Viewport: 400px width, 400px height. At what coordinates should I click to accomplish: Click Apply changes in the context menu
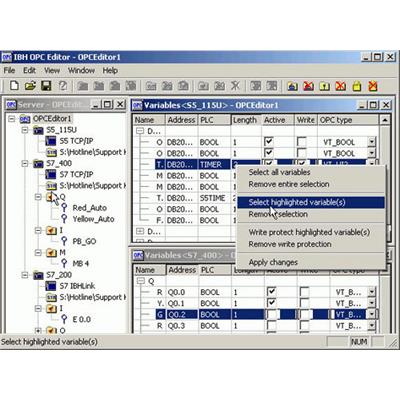click(x=273, y=262)
